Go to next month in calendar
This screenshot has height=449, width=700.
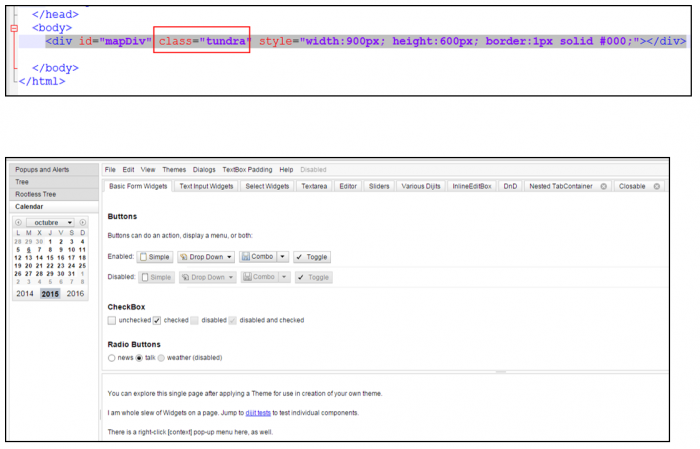click(90, 222)
